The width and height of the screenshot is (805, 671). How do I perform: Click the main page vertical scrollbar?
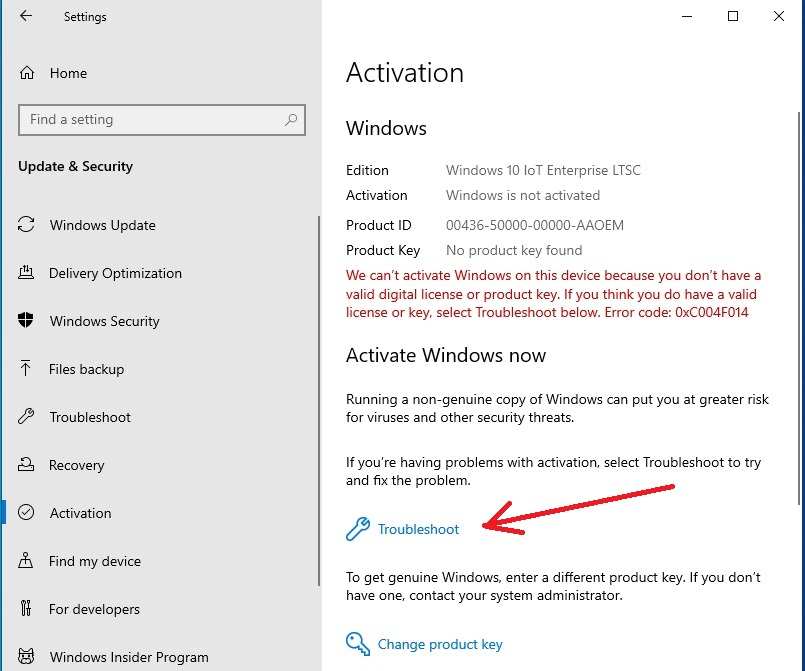click(x=799, y=308)
